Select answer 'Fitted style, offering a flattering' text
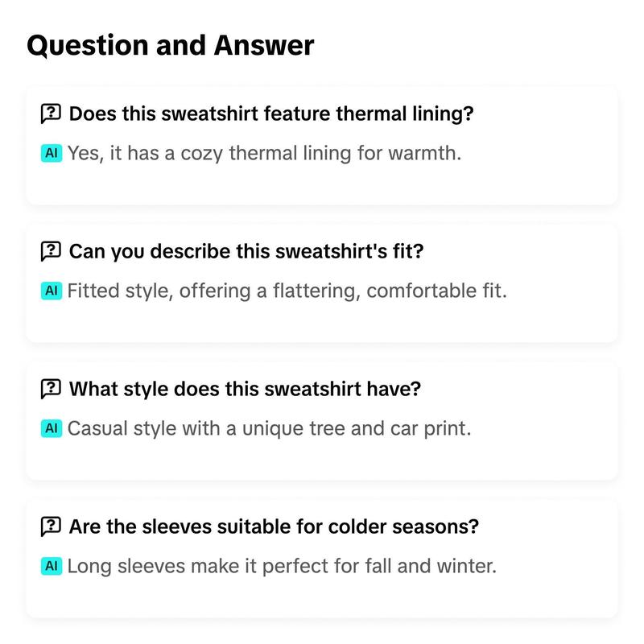This screenshot has width=644, height=644. coord(287,291)
